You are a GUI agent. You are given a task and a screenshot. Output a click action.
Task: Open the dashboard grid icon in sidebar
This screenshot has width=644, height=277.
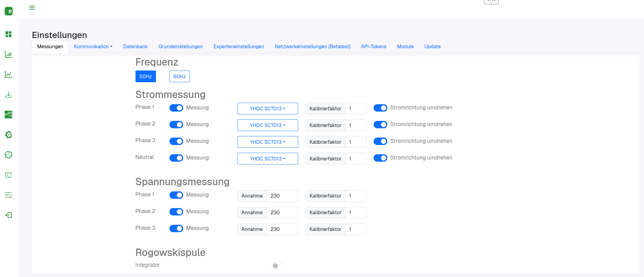point(9,34)
